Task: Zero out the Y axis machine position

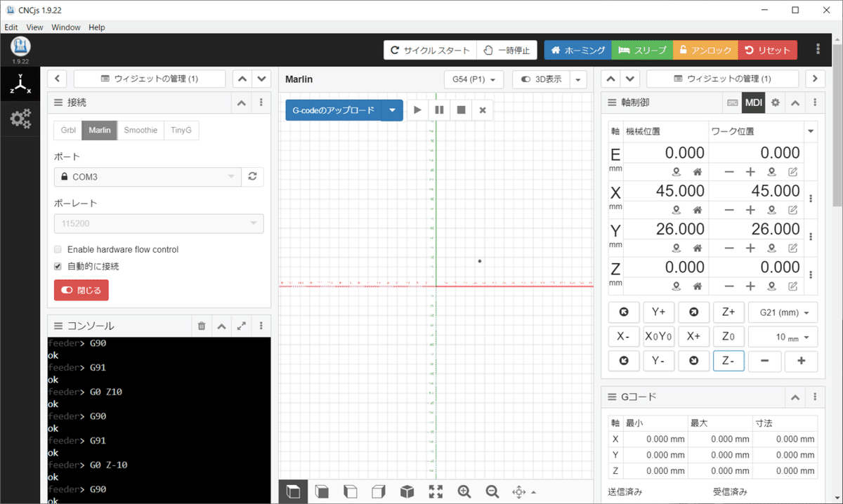Action: tap(677, 248)
